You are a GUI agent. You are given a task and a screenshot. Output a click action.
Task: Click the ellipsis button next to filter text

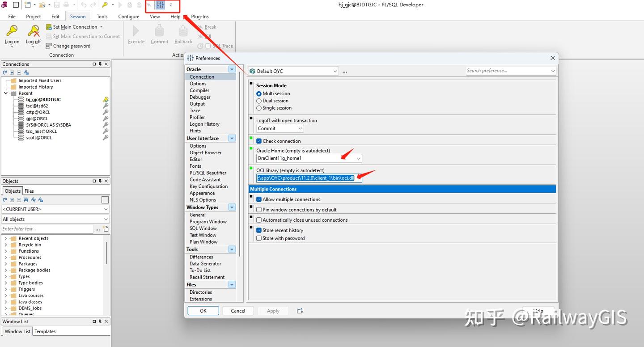[x=97, y=229]
